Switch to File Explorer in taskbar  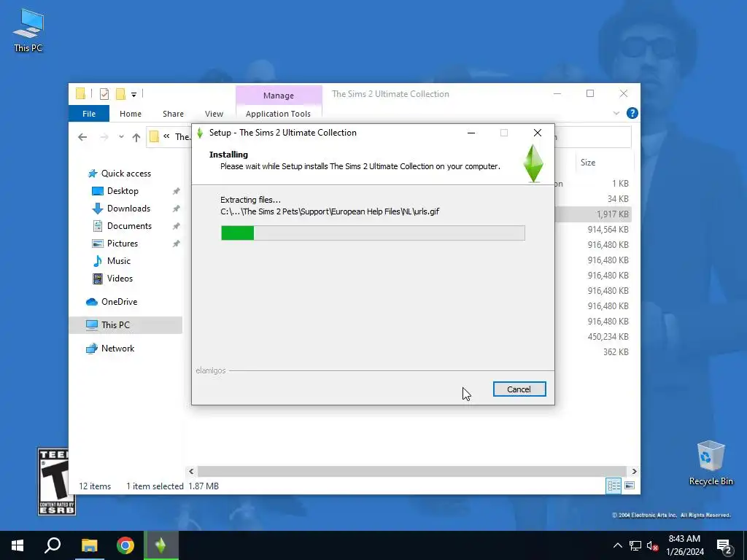point(89,545)
